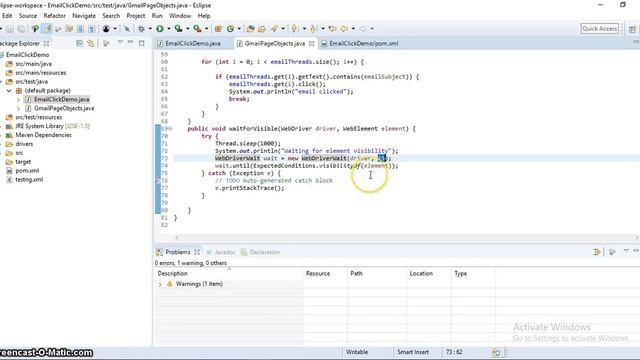Open the Problems view menu triangle
Image resolution: width=640 pixels, height=360 pixels.
(626, 251)
